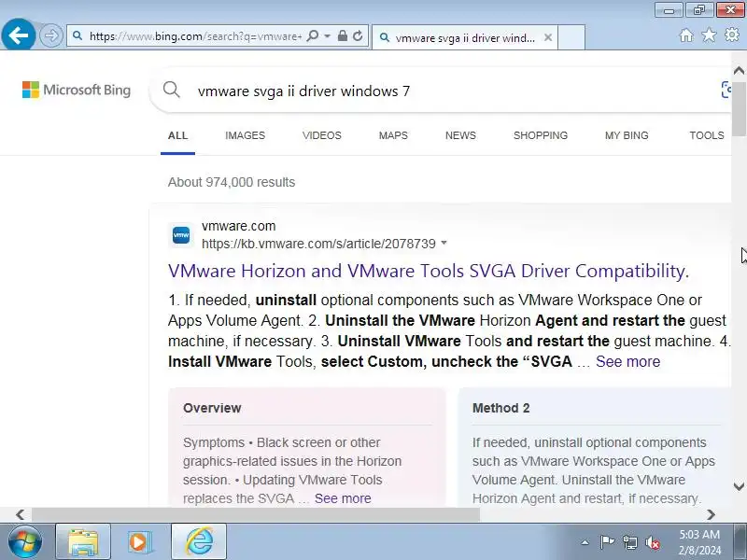Click the Microsoft Bing logo

point(77,90)
